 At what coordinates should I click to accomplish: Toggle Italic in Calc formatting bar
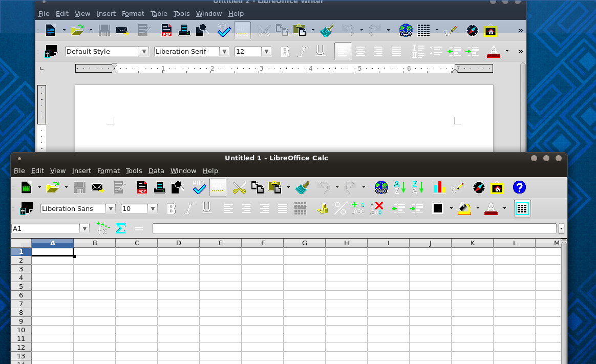(189, 208)
